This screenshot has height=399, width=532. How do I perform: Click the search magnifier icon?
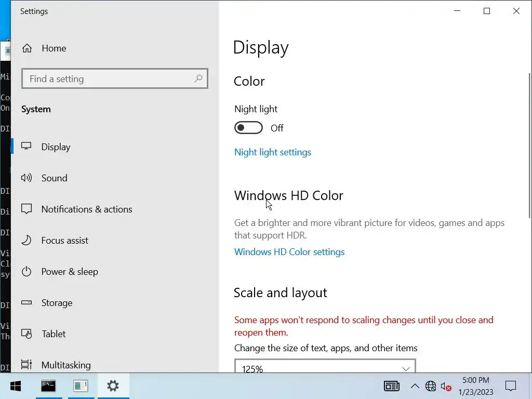pyautogui.click(x=198, y=79)
